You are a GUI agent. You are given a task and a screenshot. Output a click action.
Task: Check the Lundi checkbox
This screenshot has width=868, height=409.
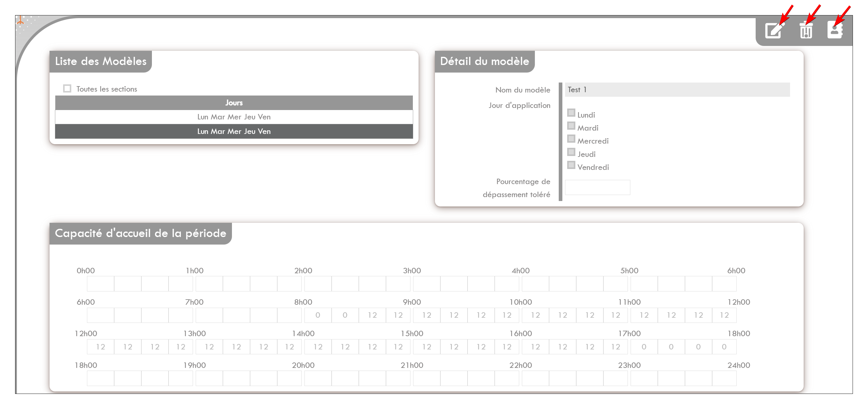(571, 113)
